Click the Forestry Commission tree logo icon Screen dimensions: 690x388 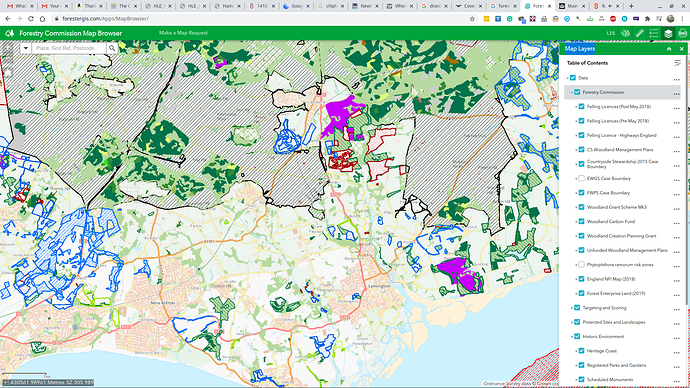click(10, 33)
